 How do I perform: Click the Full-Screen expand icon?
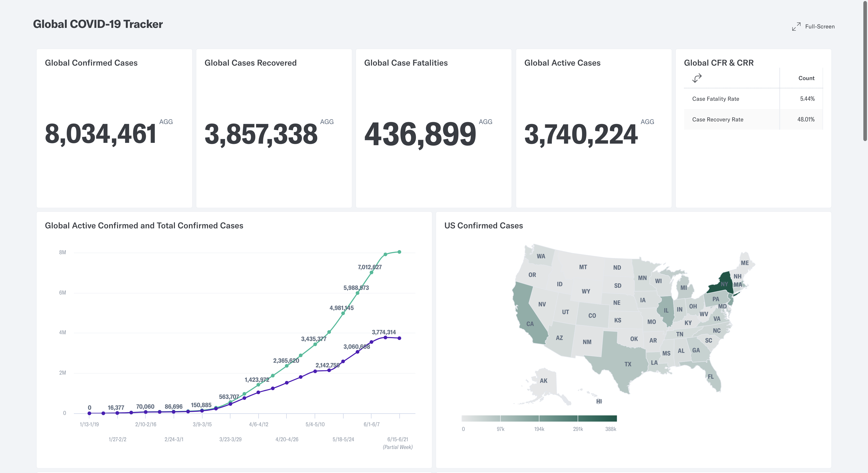(x=796, y=27)
